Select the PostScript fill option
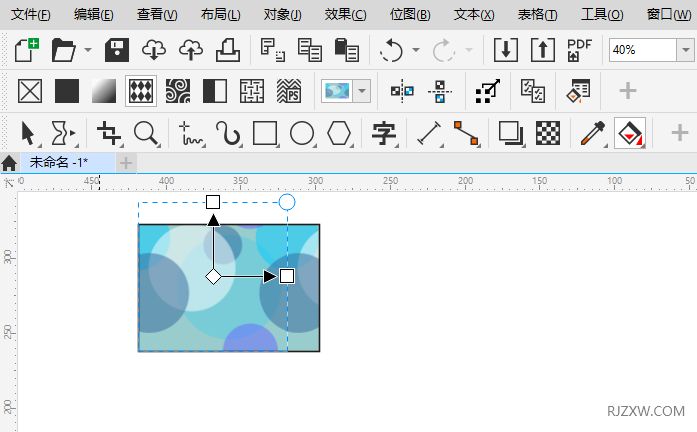The height and width of the screenshot is (432, 697). (x=289, y=91)
